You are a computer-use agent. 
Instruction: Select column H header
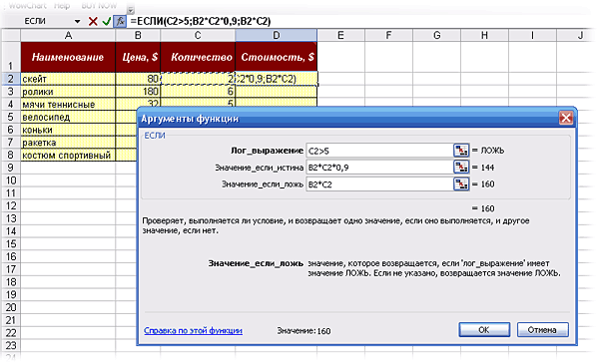point(484,35)
